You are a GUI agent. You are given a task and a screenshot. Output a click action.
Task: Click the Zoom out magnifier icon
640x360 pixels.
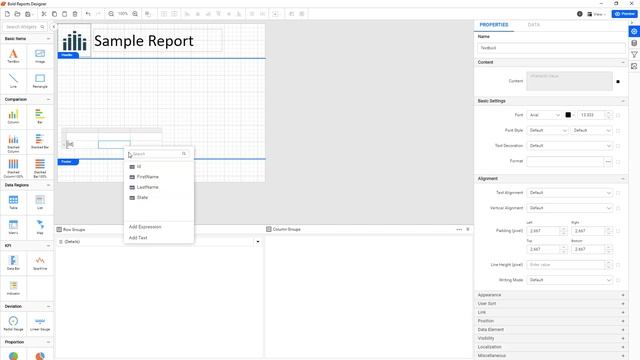111,14
